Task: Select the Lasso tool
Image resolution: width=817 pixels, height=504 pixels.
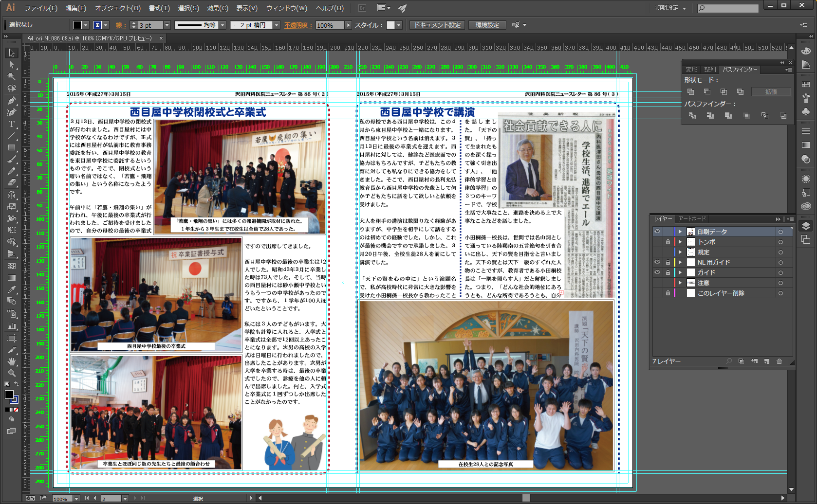Action: 12,89
